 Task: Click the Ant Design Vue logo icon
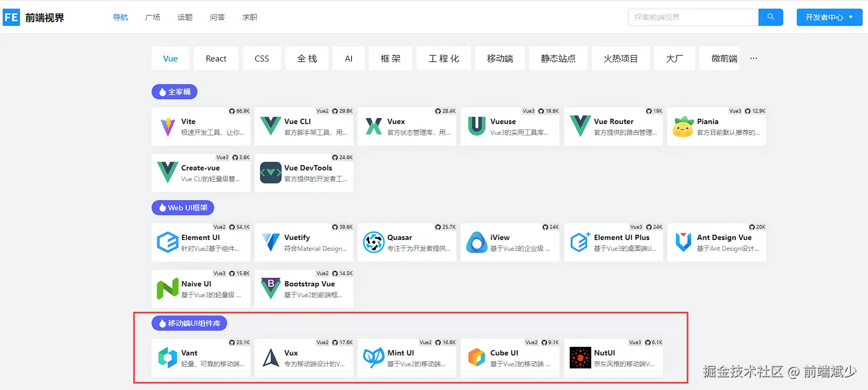coord(684,242)
